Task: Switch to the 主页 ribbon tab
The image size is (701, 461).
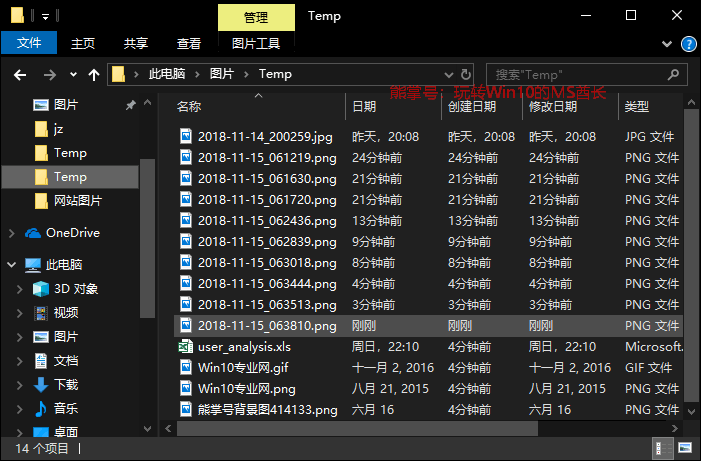Action: [x=83, y=43]
